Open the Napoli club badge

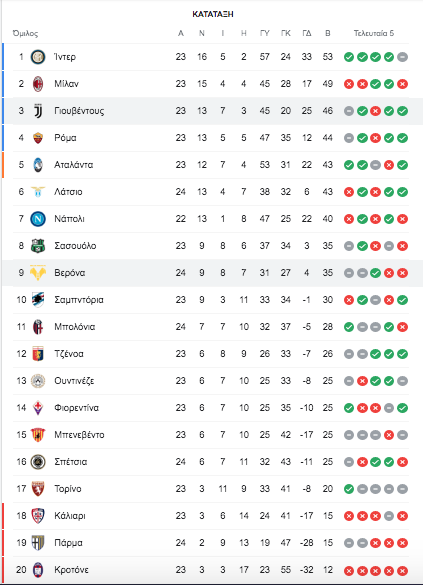point(38,219)
